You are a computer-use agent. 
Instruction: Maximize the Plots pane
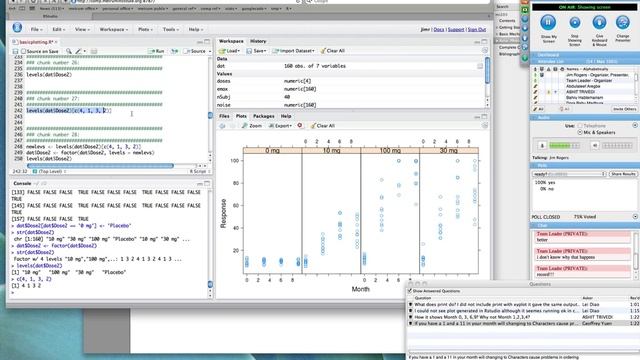point(484,117)
